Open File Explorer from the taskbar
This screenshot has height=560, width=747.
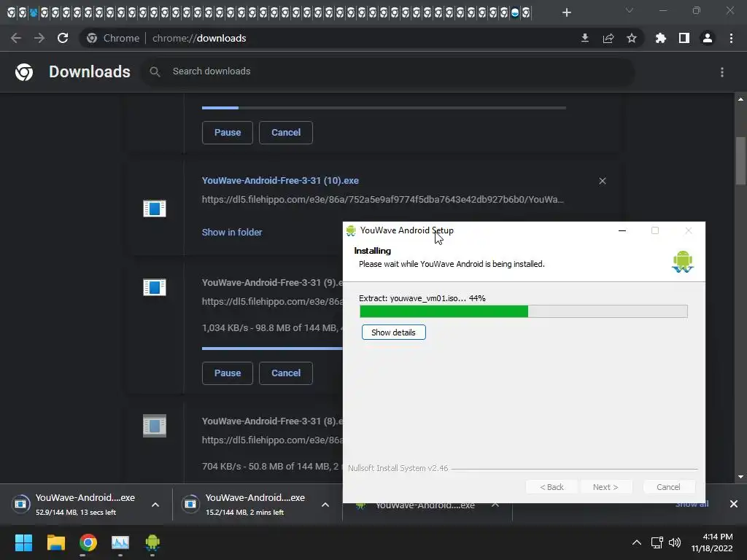[x=55, y=542]
